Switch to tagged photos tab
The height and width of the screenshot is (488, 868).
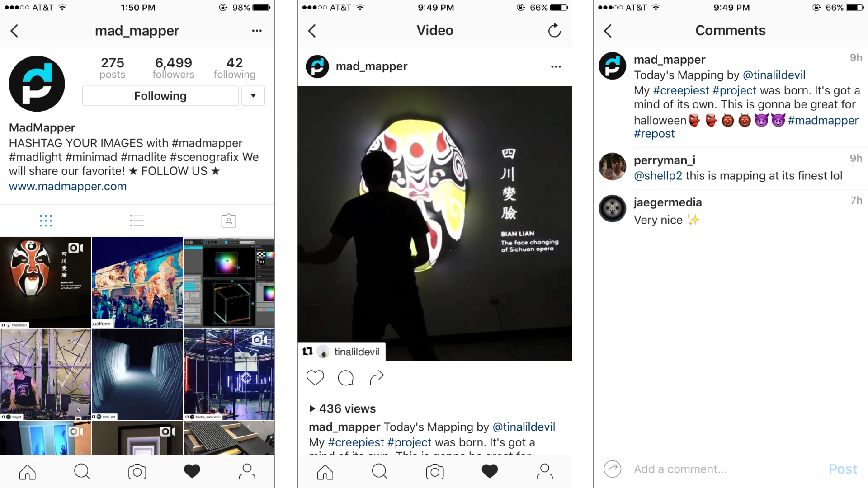point(229,221)
